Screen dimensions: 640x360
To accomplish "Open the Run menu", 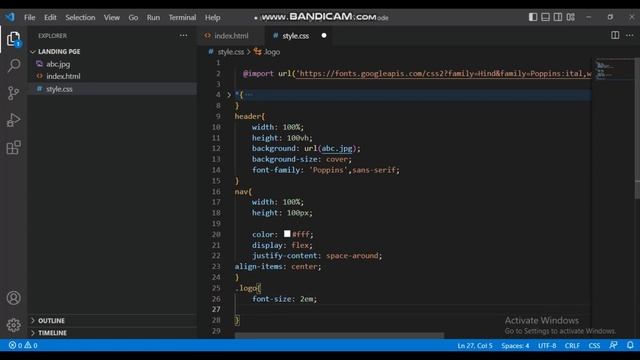I will (x=153, y=17).
